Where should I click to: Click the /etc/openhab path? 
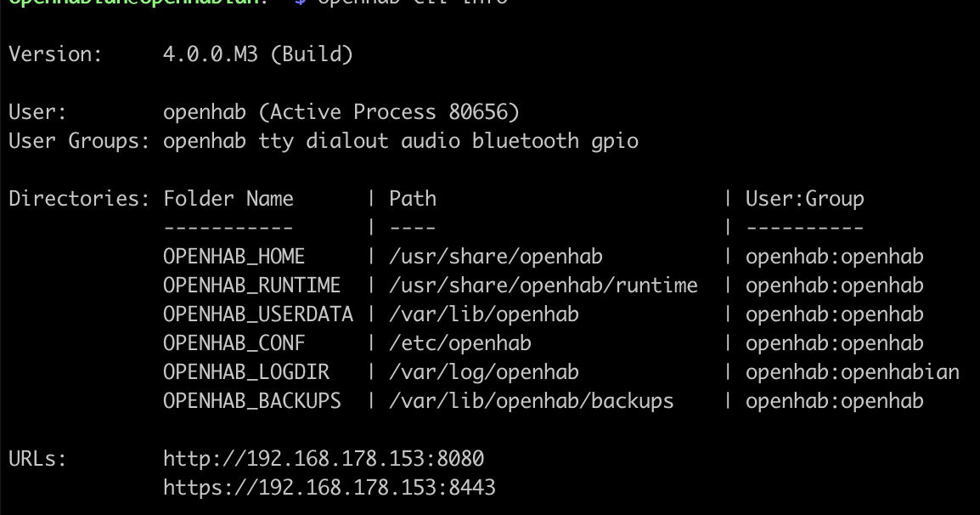coord(459,343)
